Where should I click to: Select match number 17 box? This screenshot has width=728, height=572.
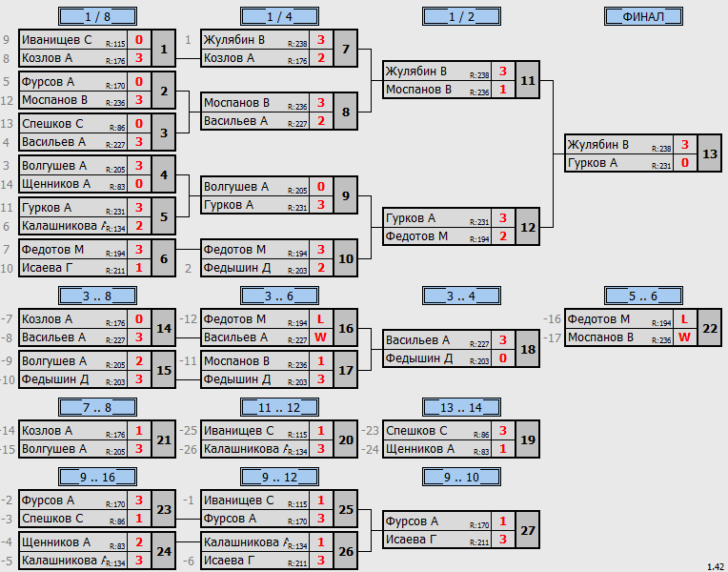346,370
